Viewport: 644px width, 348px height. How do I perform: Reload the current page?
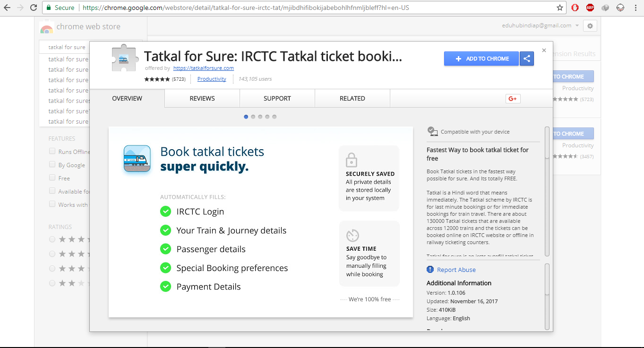pyautogui.click(x=33, y=8)
